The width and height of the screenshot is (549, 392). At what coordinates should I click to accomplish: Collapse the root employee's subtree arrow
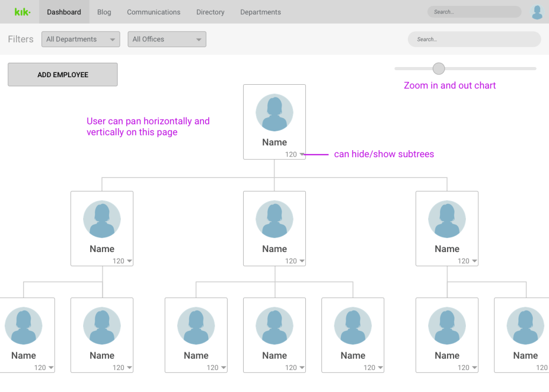point(302,154)
